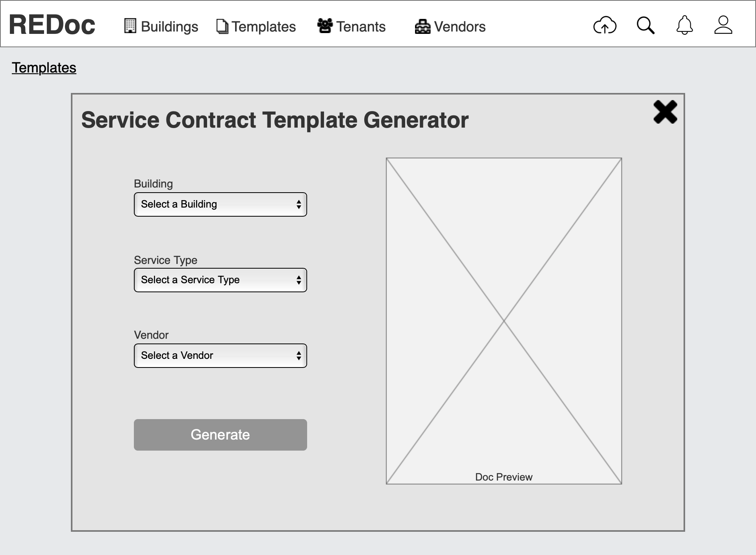Viewport: 756px width, 555px height.
Task: Open the Select a Vendor dropdown
Action: [220, 356]
